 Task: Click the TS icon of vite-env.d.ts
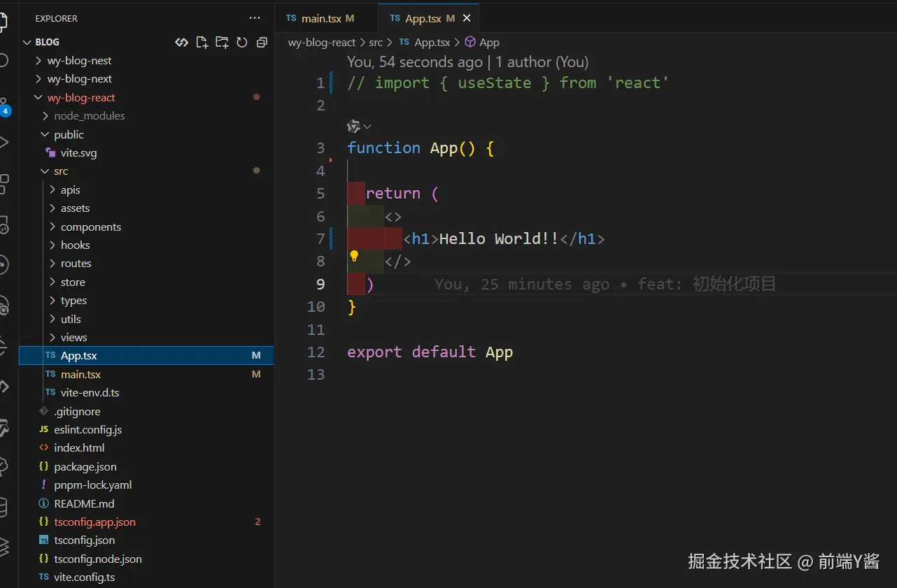click(x=50, y=392)
